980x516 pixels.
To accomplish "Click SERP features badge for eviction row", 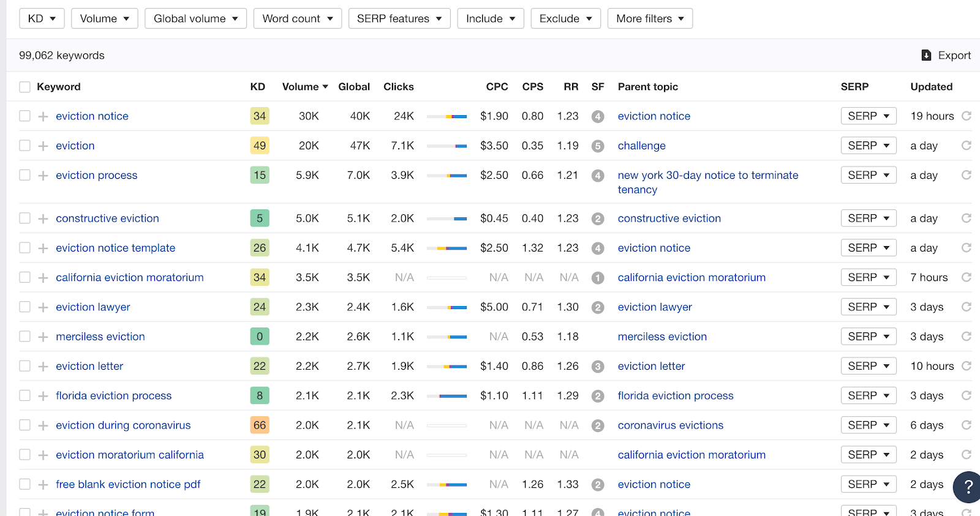I will (x=598, y=146).
